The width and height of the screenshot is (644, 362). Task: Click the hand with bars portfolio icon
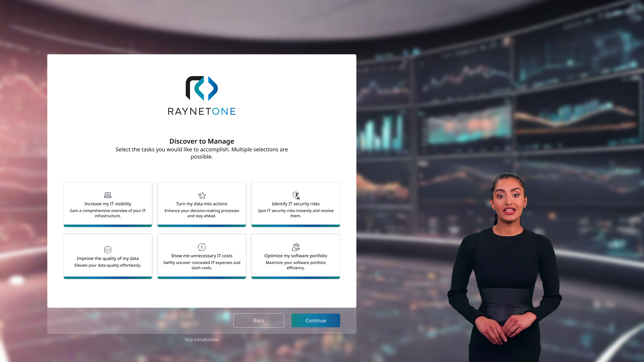296,247
